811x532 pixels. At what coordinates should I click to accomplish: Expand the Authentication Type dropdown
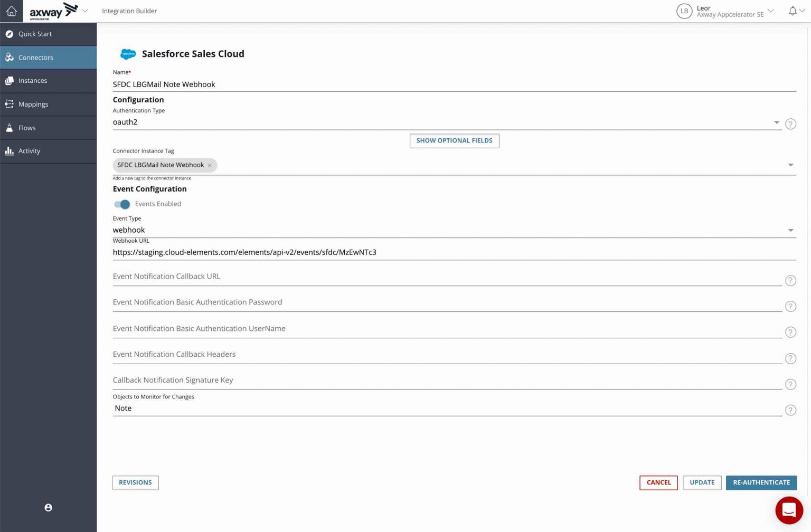tap(777, 122)
